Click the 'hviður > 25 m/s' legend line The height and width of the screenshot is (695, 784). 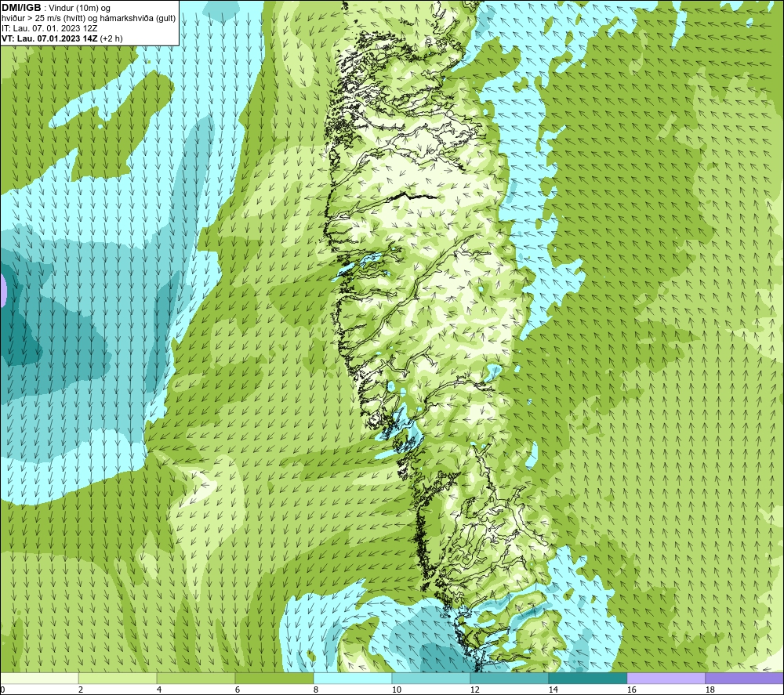tap(89, 19)
